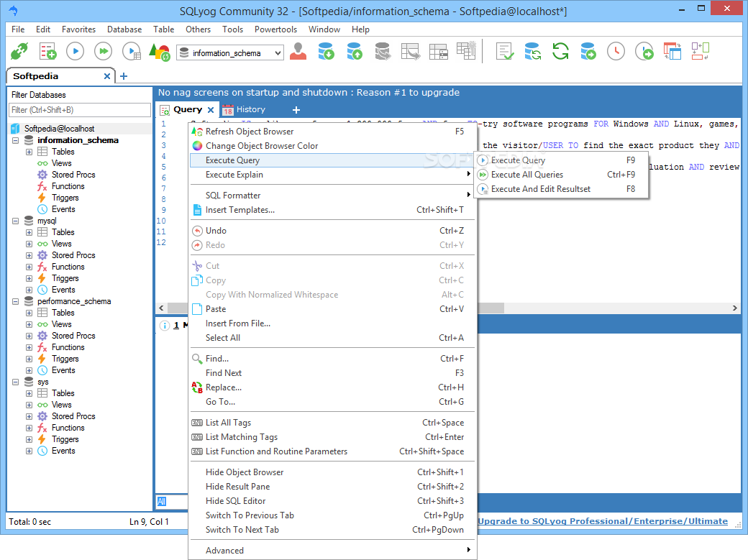Expand Functions under mysql

tap(29, 267)
